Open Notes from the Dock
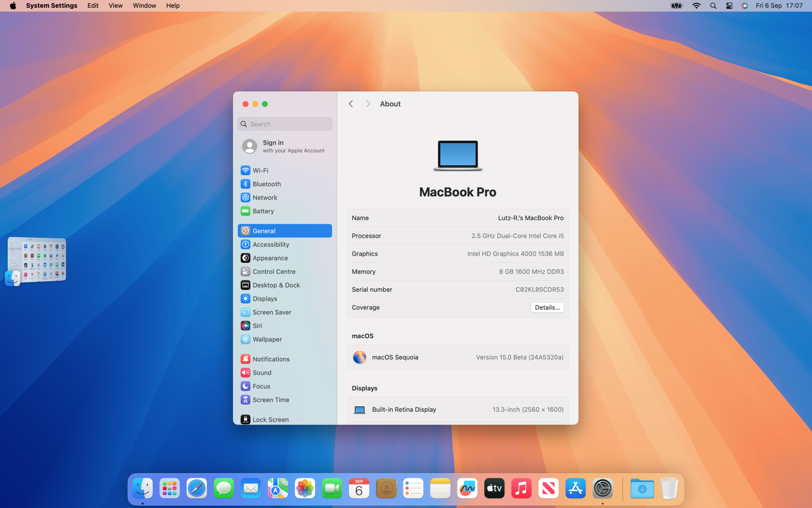Image resolution: width=812 pixels, height=508 pixels. [x=440, y=488]
